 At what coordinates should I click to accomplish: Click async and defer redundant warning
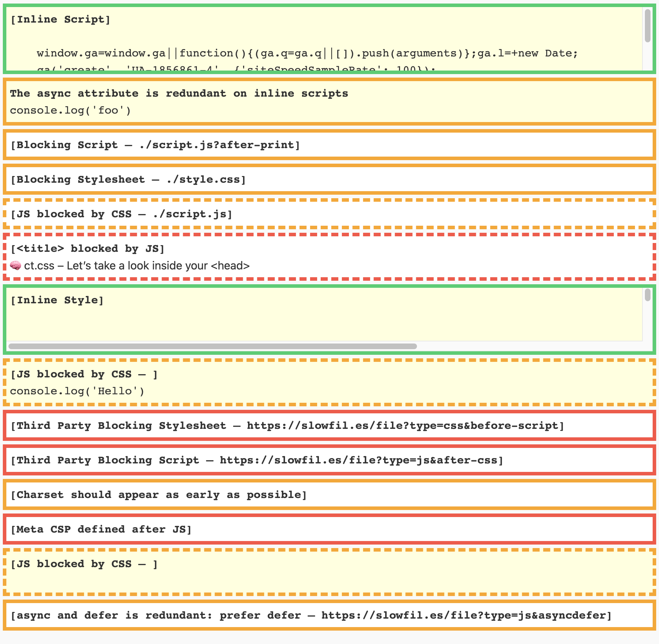tap(311, 615)
